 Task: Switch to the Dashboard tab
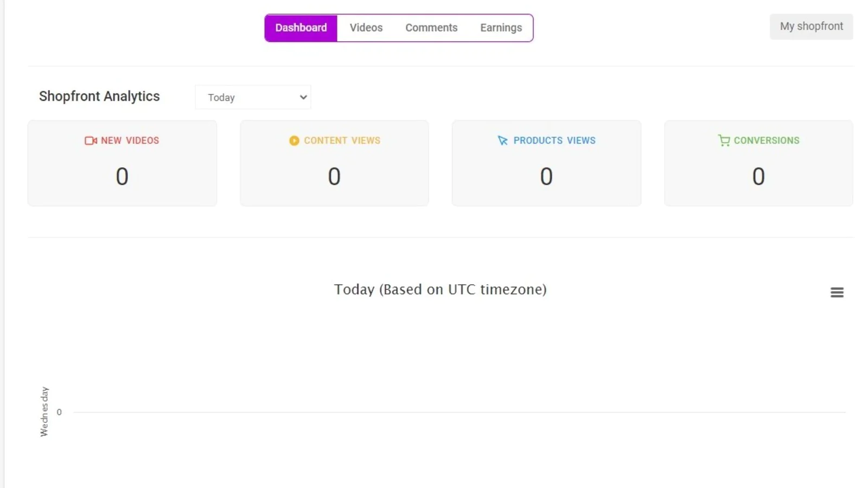[x=301, y=28]
